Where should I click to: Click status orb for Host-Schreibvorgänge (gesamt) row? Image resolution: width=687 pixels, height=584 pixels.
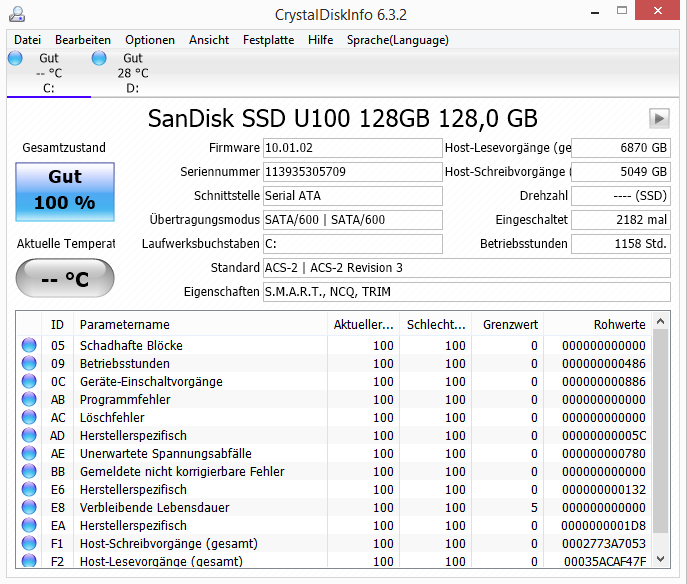tap(29, 543)
